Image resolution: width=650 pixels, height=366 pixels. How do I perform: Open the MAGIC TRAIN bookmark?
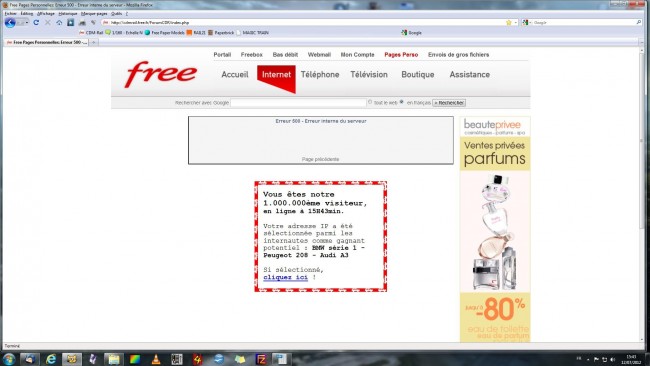click(252, 33)
